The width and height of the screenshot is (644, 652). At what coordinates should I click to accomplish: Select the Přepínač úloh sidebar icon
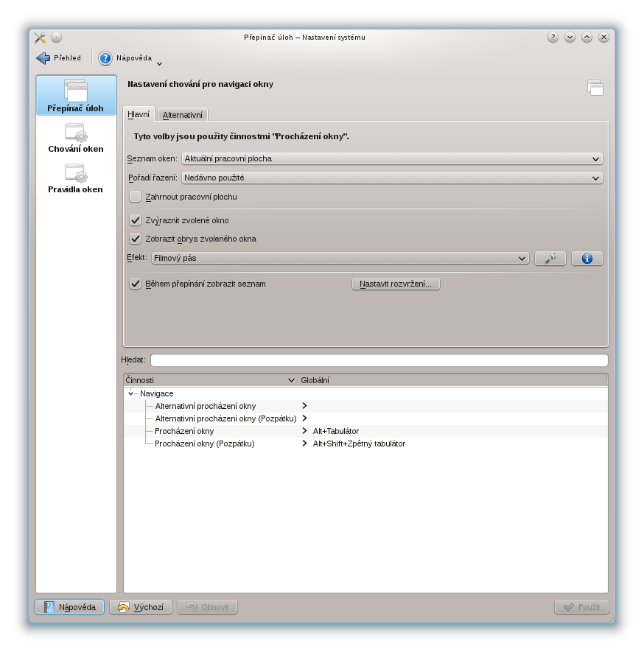(x=76, y=90)
